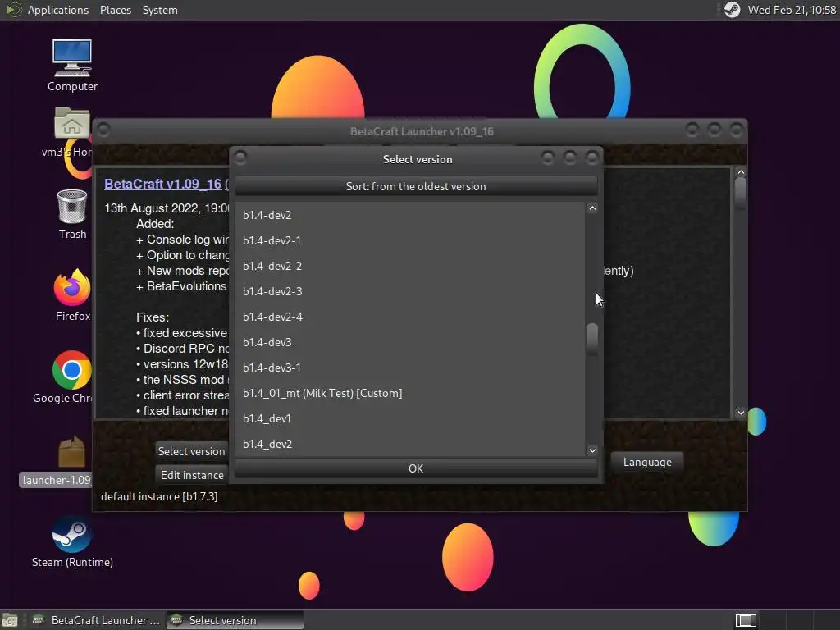This screenshot has width=840, height=630.
Task: Click the show desktop icon in bottom panel
Action: pyautogui.click(x=10, y=620)
